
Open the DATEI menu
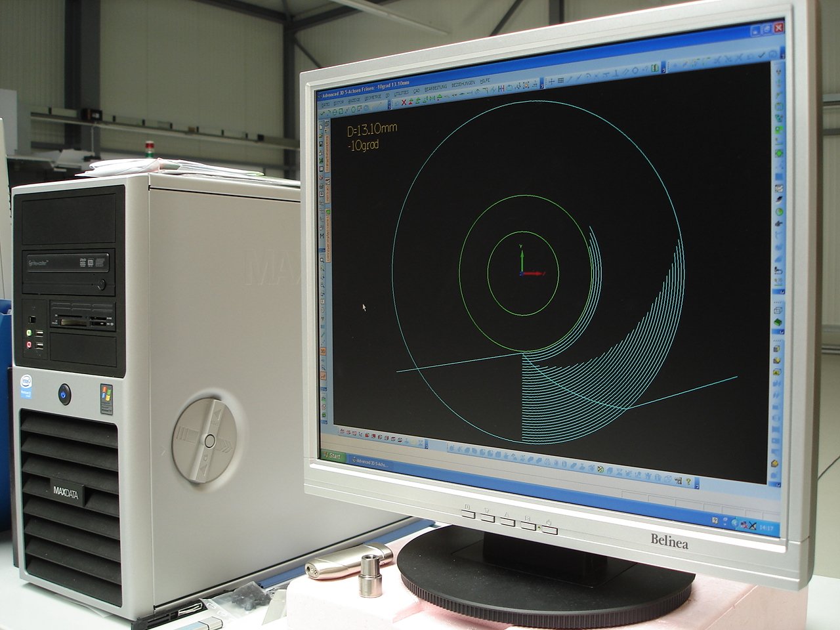325,105
